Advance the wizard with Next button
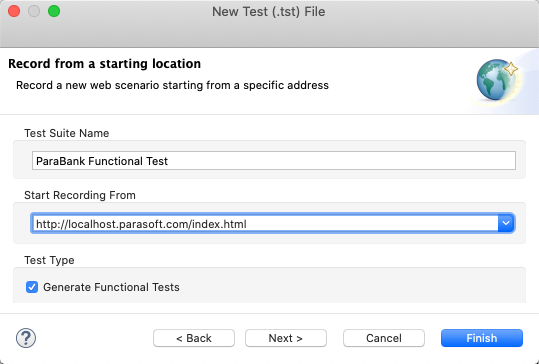Screen dimensions: 539x364 (286, 338)
